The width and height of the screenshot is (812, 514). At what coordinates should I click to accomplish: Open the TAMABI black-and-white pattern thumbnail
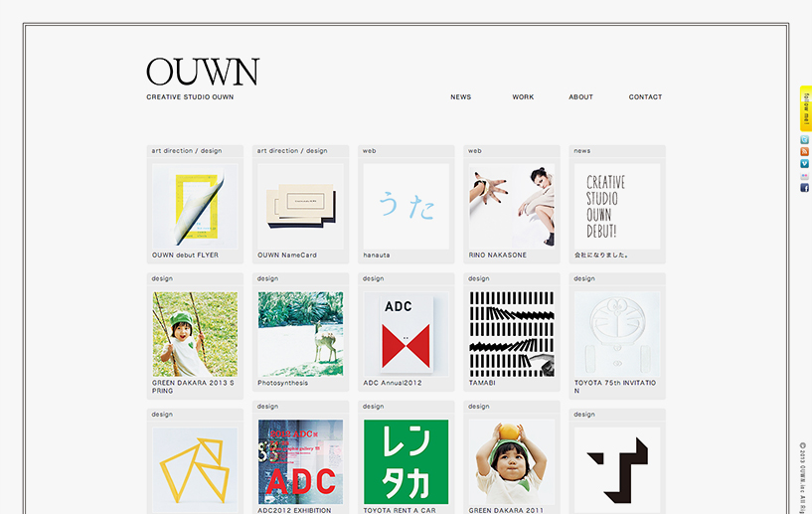[512, 334]
